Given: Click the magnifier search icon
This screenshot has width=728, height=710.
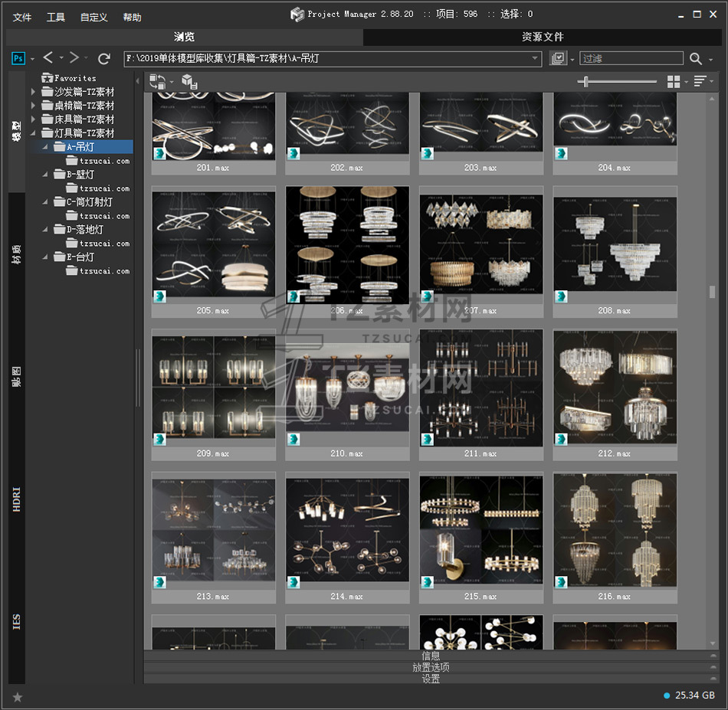Looking at the screenshot, I should [696, 58].
